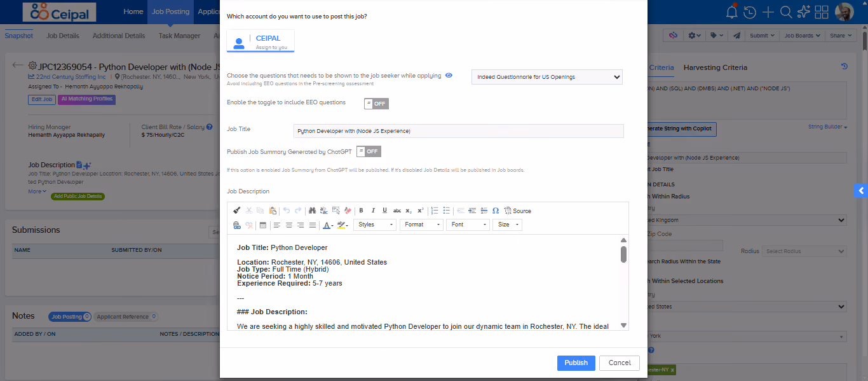The image size is (868, 381).
Task: Justify text in the editor
Action: point(312,225)
